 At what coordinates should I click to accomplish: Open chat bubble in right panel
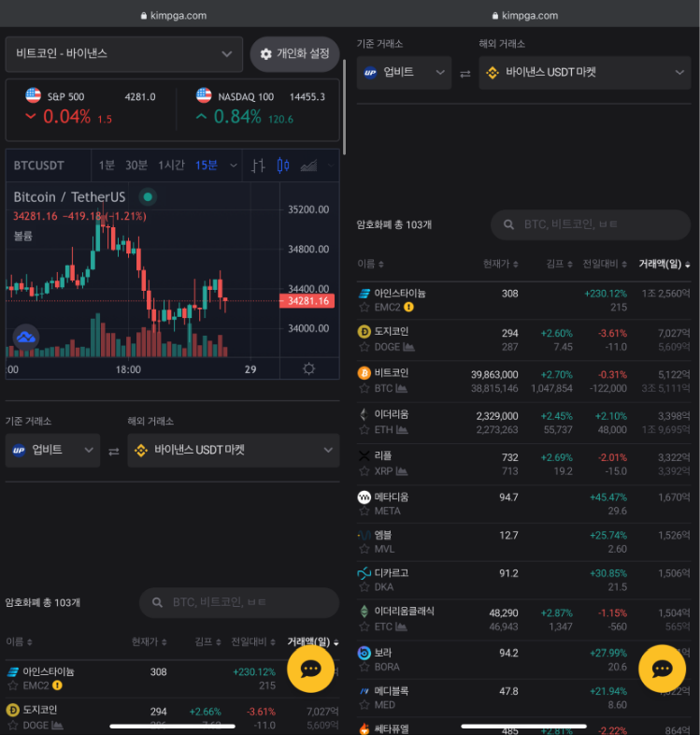pyautogui.click(x=662, y=669)
